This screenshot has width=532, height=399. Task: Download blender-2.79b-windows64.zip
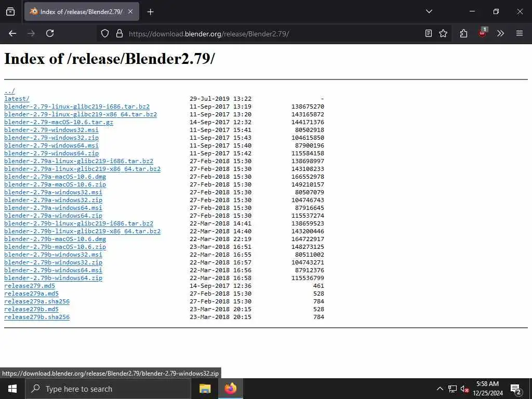54,278
